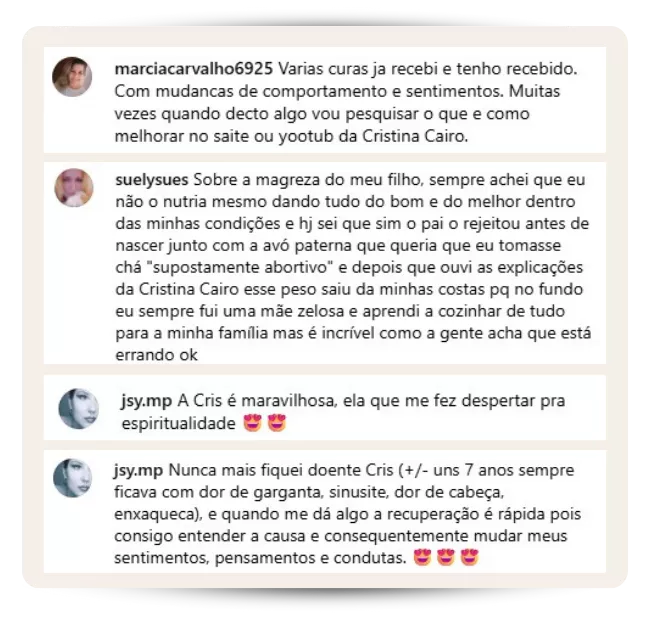Viewport: 650px width, 620px height.
Task: Click the marciacarvalho6925 username link
Action: coord(194,69)
